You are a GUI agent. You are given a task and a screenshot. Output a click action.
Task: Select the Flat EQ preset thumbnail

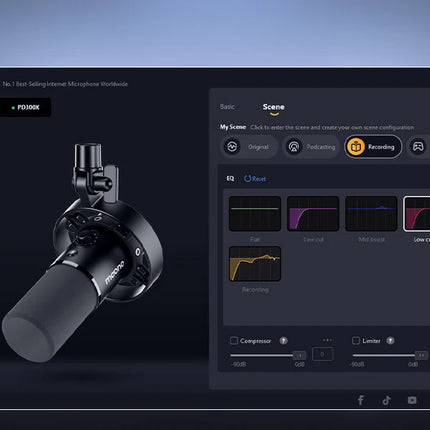pyautogui.click(x=255, y=214)
